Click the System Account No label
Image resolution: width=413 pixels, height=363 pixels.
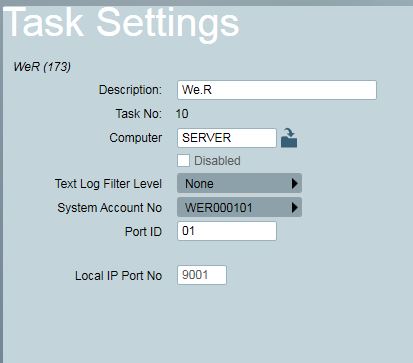point(110,208)
